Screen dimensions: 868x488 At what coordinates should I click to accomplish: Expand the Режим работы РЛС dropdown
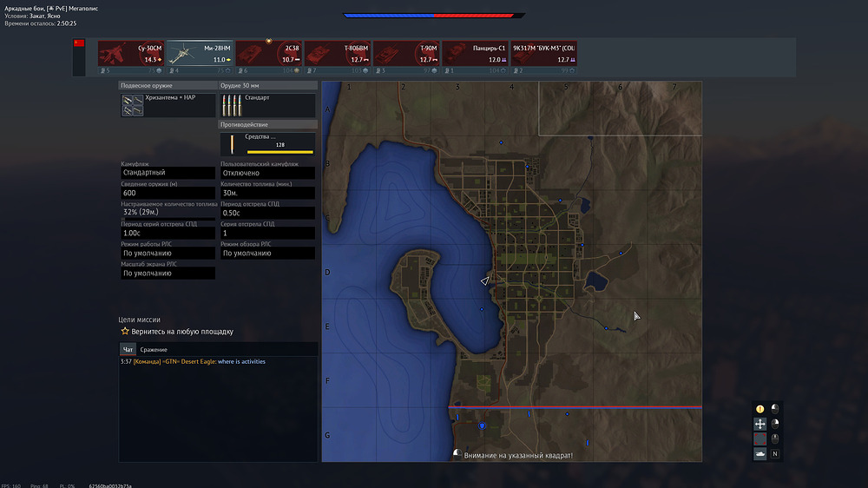168,254
